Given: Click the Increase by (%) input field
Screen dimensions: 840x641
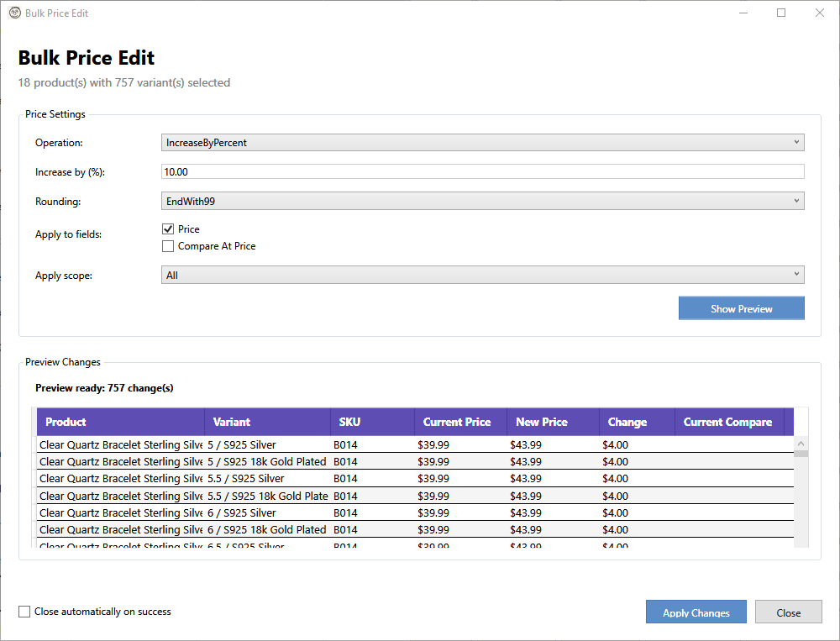Looking at the screenshot, I should (483, 171).
